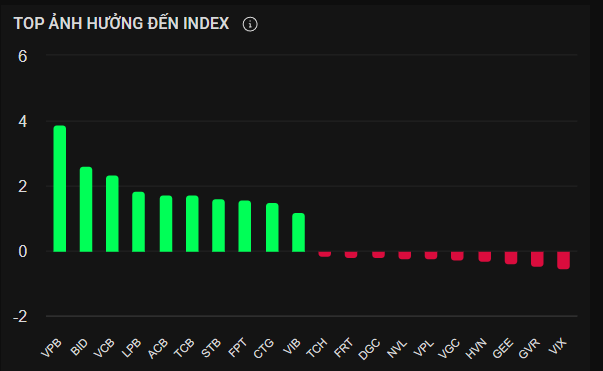This screenshot has height=371, width=603.
Task: Select the red GEE bar
Action: [x=511, y=258]
